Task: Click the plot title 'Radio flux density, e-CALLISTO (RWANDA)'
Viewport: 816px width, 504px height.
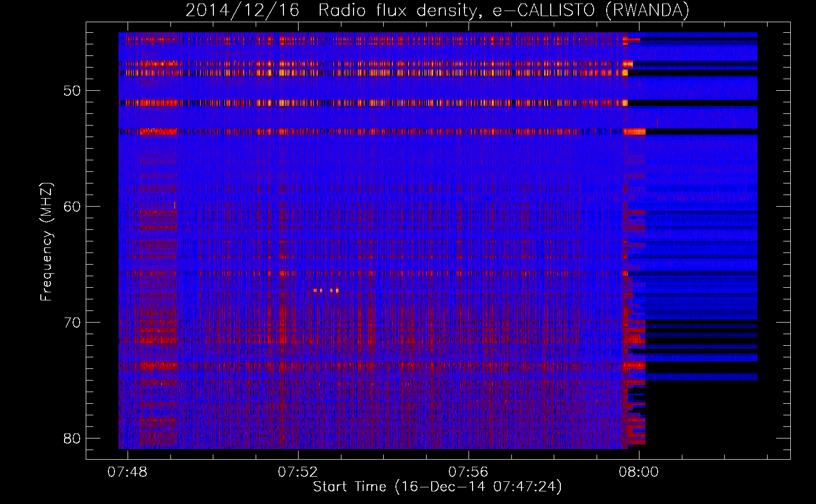Action: click(x=503, y=10)
